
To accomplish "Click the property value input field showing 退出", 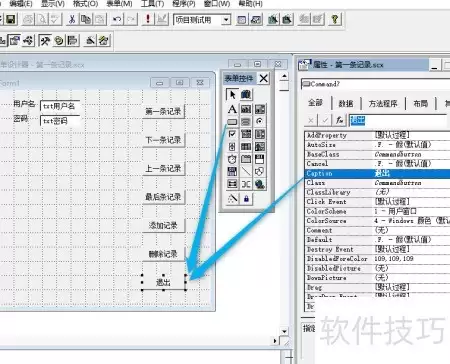I will (x=398, y=120).
